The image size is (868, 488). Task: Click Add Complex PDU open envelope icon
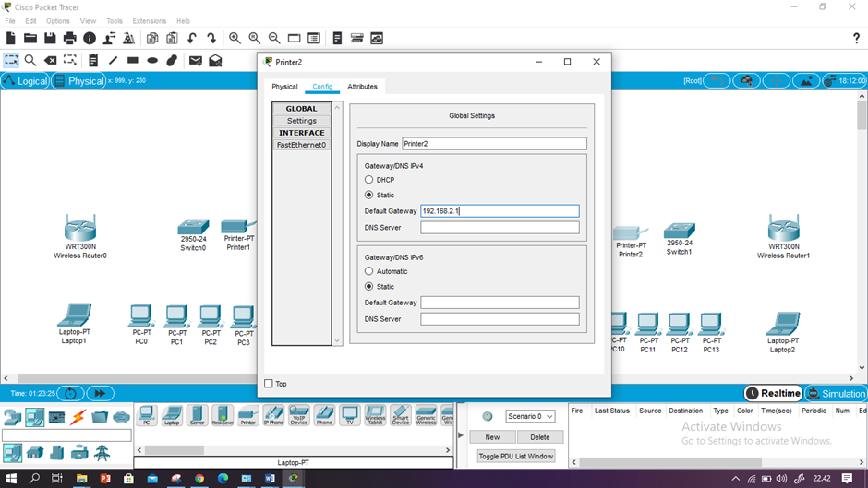pos(215,60)
